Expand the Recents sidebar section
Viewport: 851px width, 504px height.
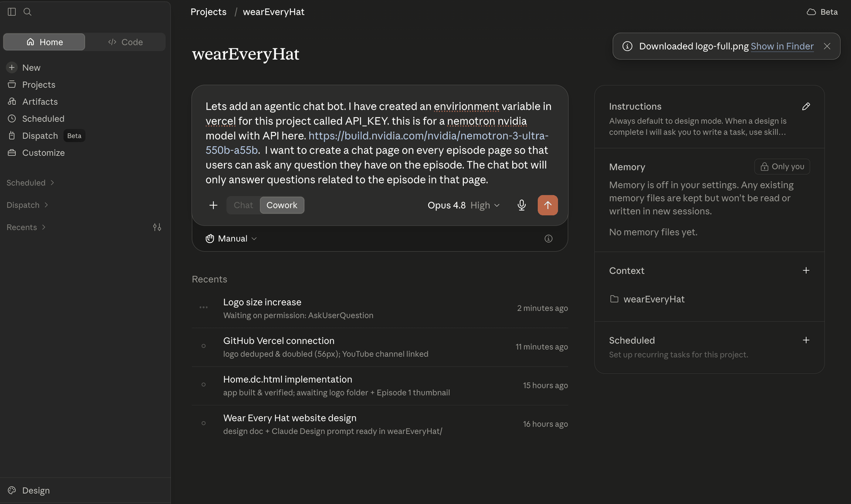pyautogui.click(x=26, y=227)
